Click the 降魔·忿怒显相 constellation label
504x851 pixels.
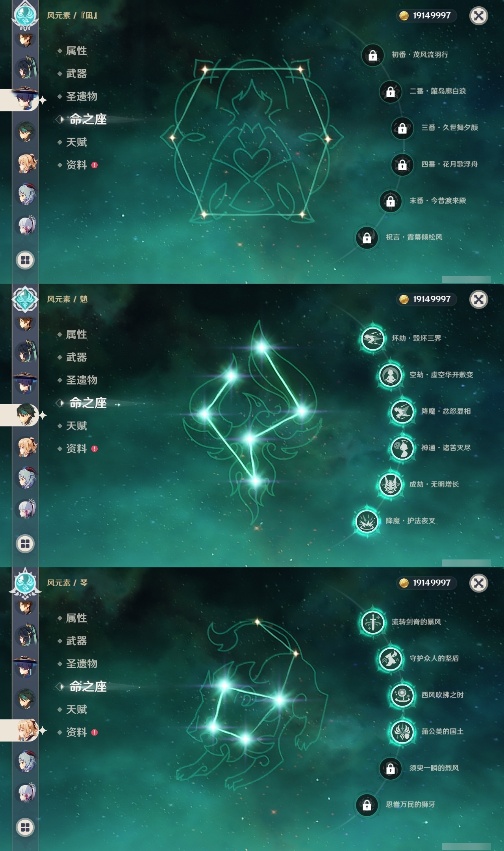point(446,411)
